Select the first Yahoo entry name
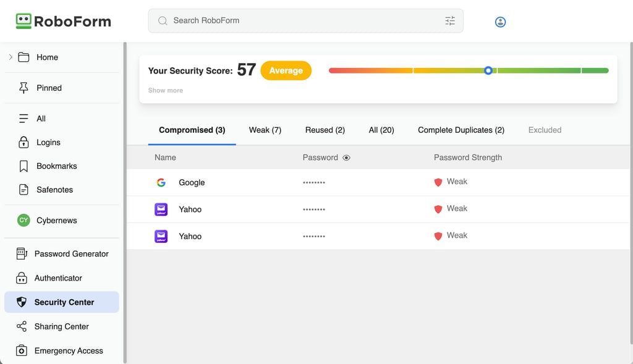Screen dimensions: 633x364 pos(190,210)
